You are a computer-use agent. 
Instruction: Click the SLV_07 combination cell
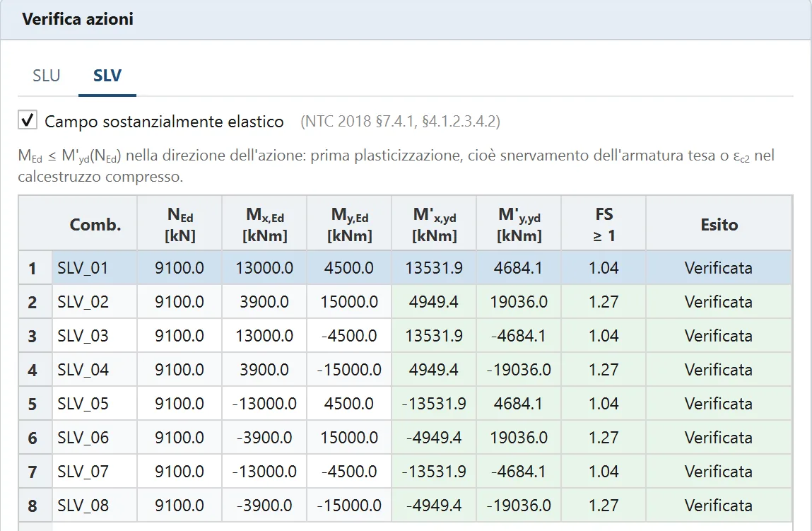point(95,472)
